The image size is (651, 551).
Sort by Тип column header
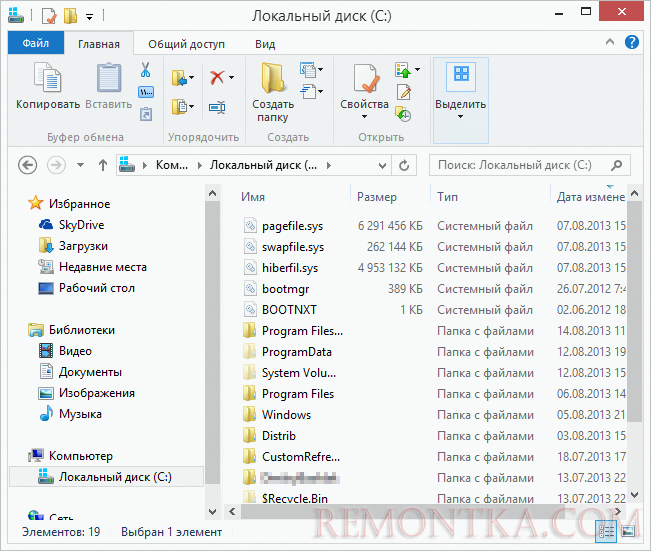click(x=447, y=197)
